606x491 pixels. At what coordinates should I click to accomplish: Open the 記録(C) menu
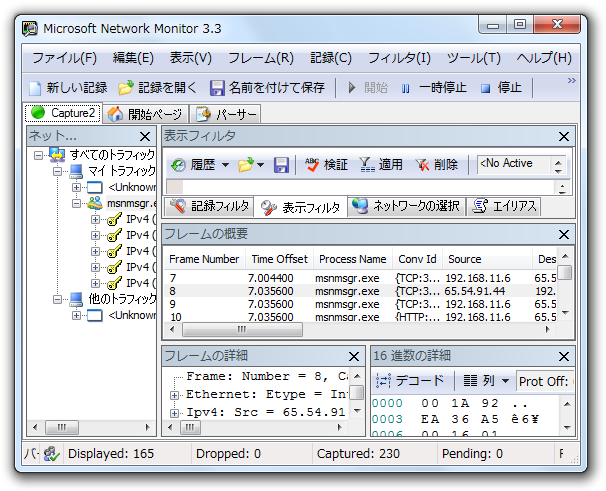tap(331, 58)
